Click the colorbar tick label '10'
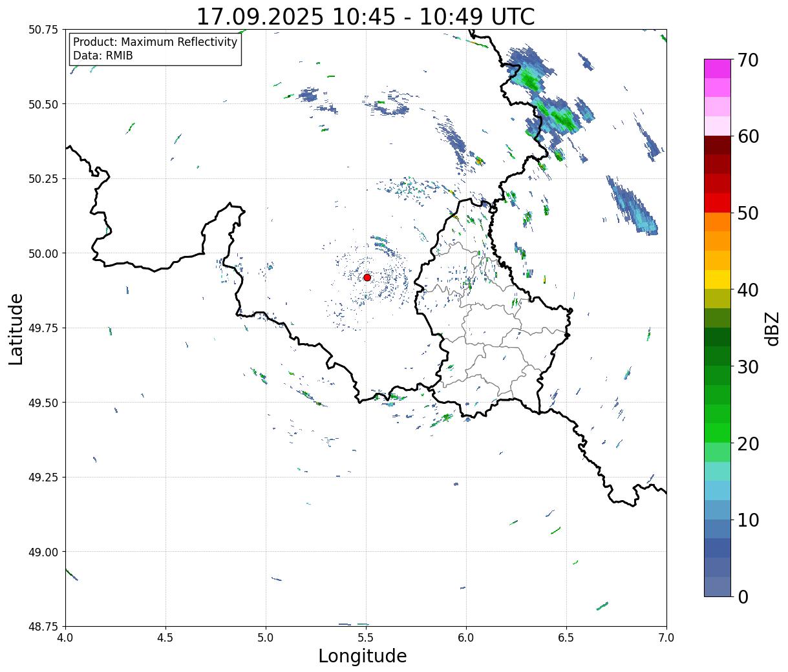Image resolution: width=788 pixels, height=672 pixels. click(x=747, y=520)
